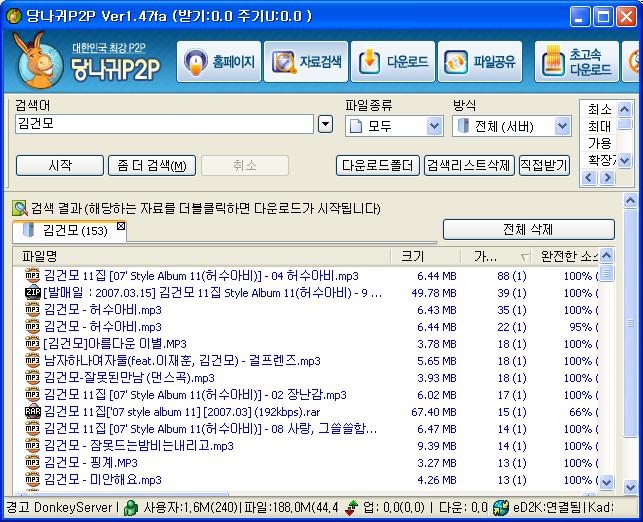This screenshot has height=522, width=643.
Task: Click the 전체 삭제 button
Action: tap(529, 229)
